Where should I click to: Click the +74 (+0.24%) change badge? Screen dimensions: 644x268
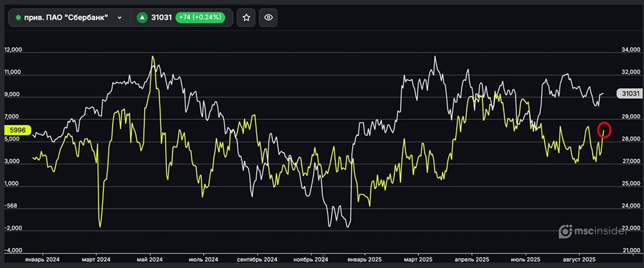pyautogui.click(x=200, y=18)
